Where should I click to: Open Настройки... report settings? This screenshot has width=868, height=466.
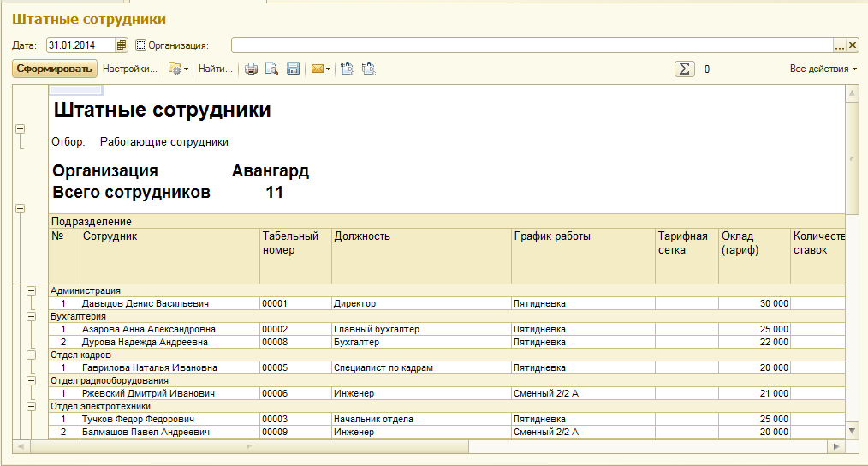129,69
